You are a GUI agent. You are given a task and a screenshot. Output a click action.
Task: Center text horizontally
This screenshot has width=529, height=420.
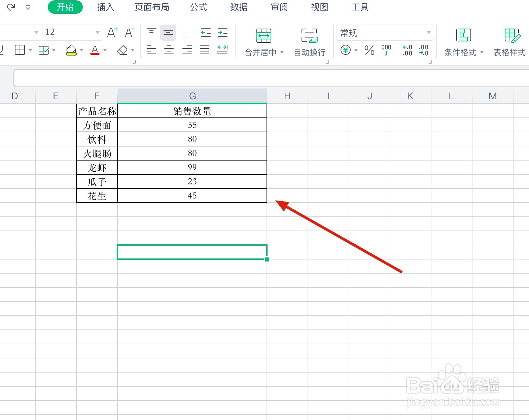pyautogui.click(x=169, y=50)
